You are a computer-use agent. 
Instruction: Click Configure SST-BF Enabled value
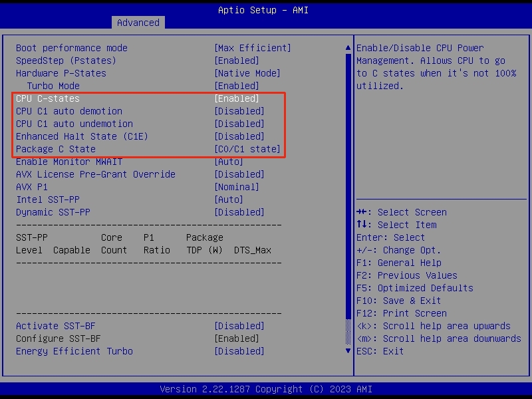pos(237,338)
